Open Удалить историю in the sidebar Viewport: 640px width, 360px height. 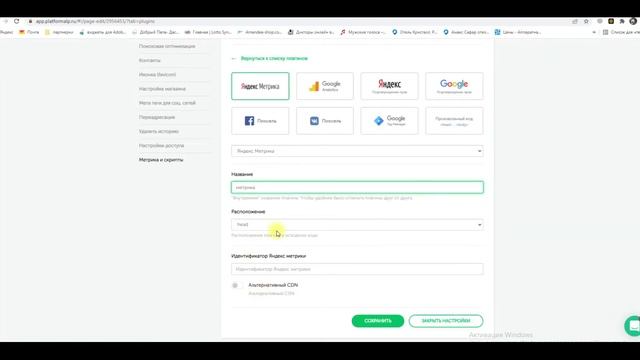159,131
